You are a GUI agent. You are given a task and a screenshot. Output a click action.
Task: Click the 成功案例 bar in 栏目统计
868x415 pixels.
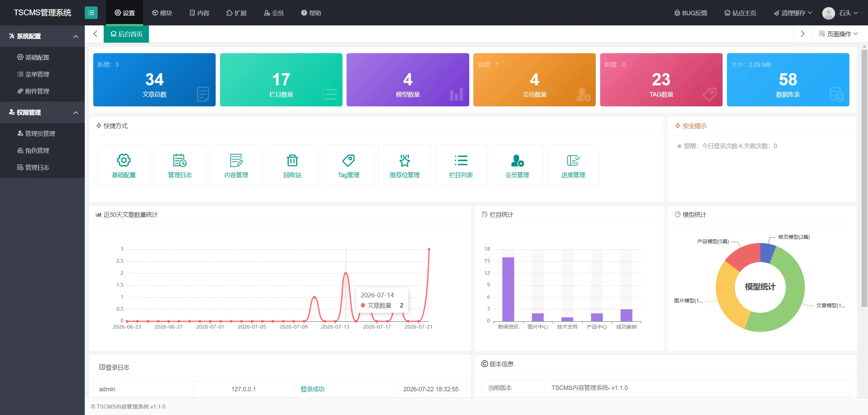coord(626,315)
